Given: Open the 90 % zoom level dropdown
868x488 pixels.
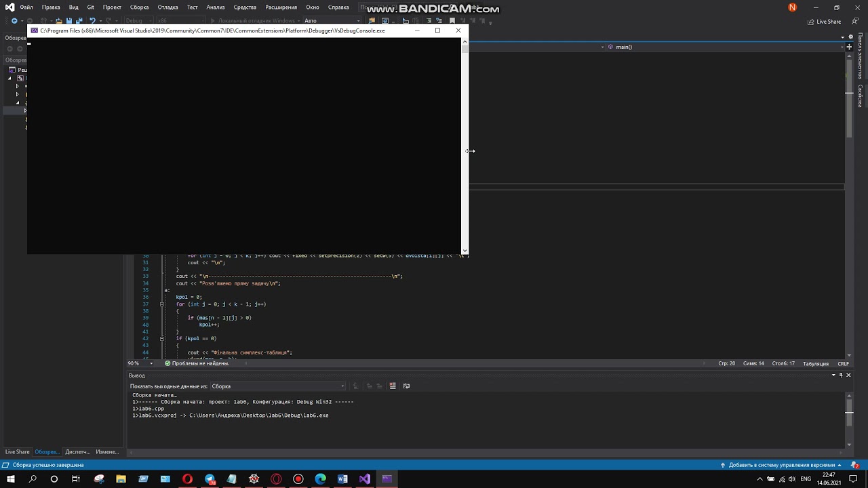Looking at the screenshot, I should [139, 363].
